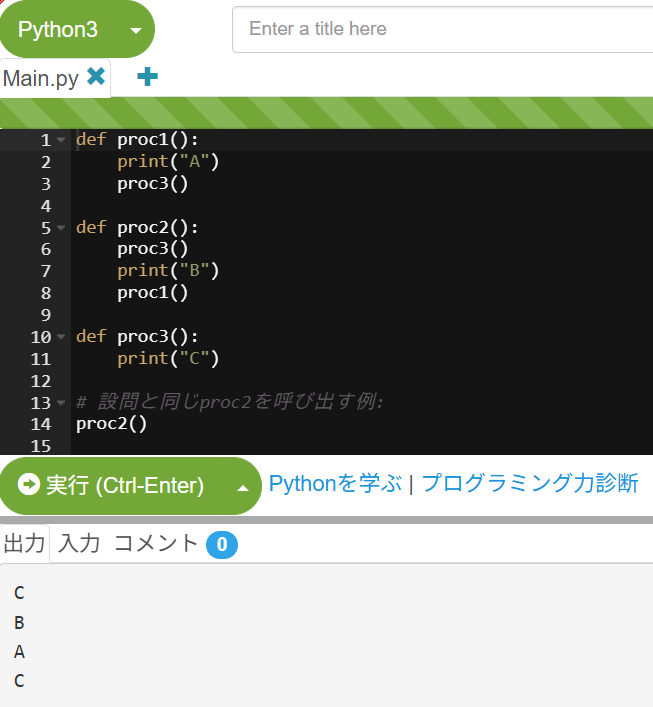Click the print("C") code line

(x=168, y=358)
